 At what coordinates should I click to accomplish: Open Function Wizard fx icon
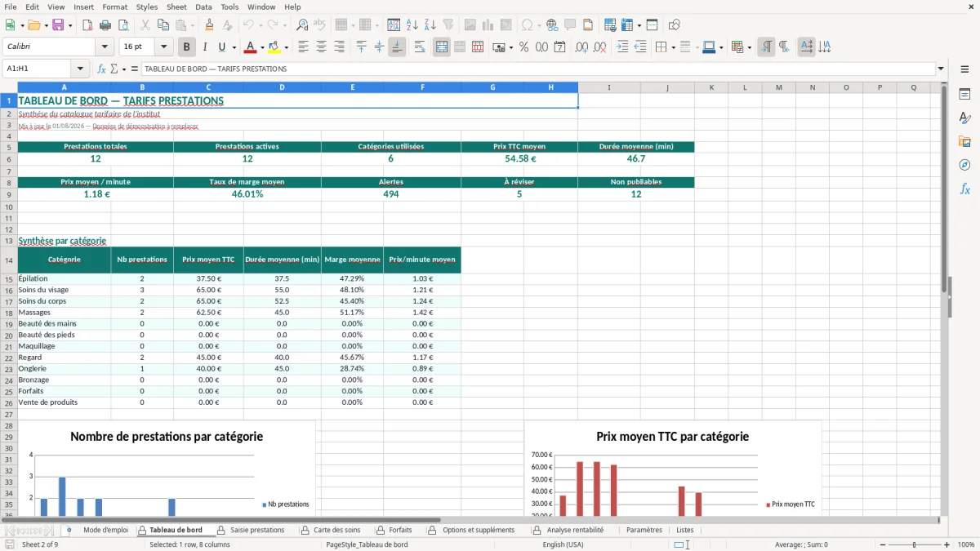[x=101, y=69]
